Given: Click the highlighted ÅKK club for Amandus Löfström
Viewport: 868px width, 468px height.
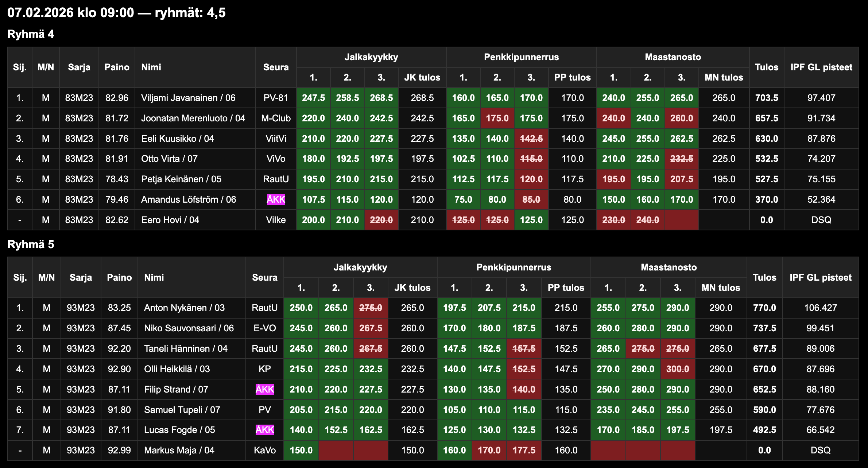Looking at the screenshot, I should [x=276, y=199].
